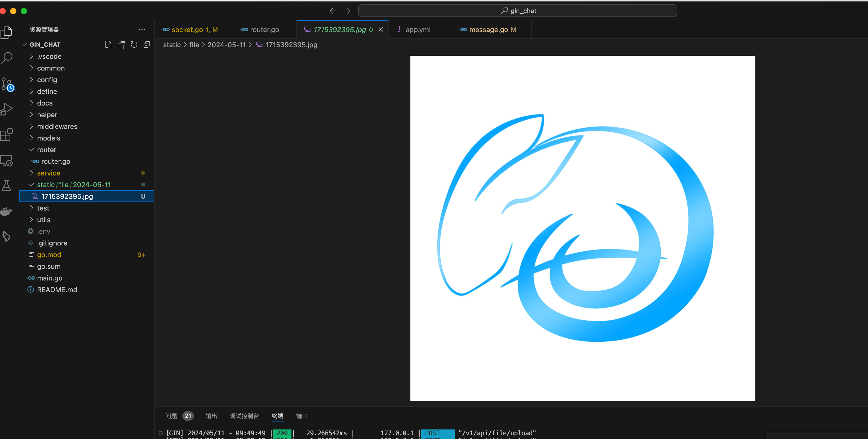Viewport: 868px width, 439px height.
Task: Open the 输出 panel tab
Action: (x=211, y=416)
